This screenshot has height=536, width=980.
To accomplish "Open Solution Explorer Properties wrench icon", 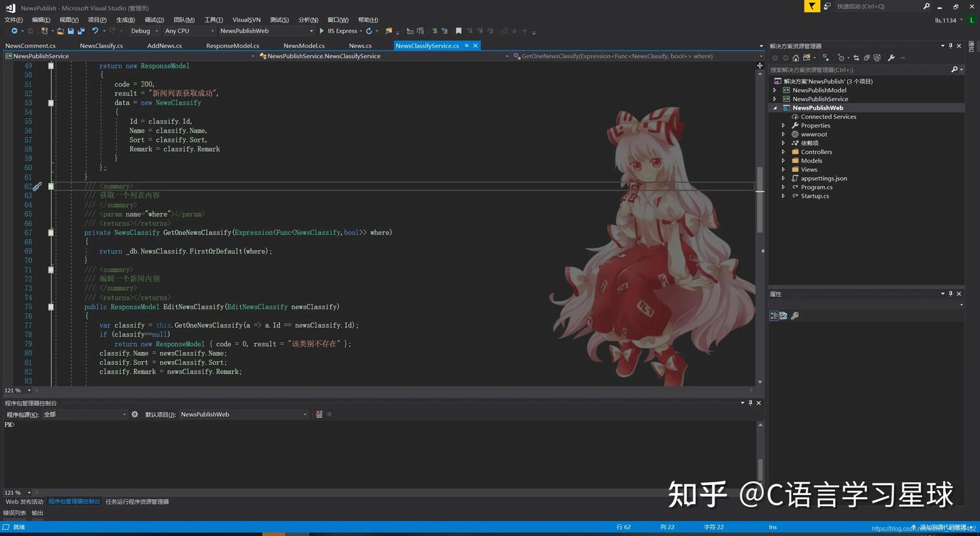I will coord(892,58).
